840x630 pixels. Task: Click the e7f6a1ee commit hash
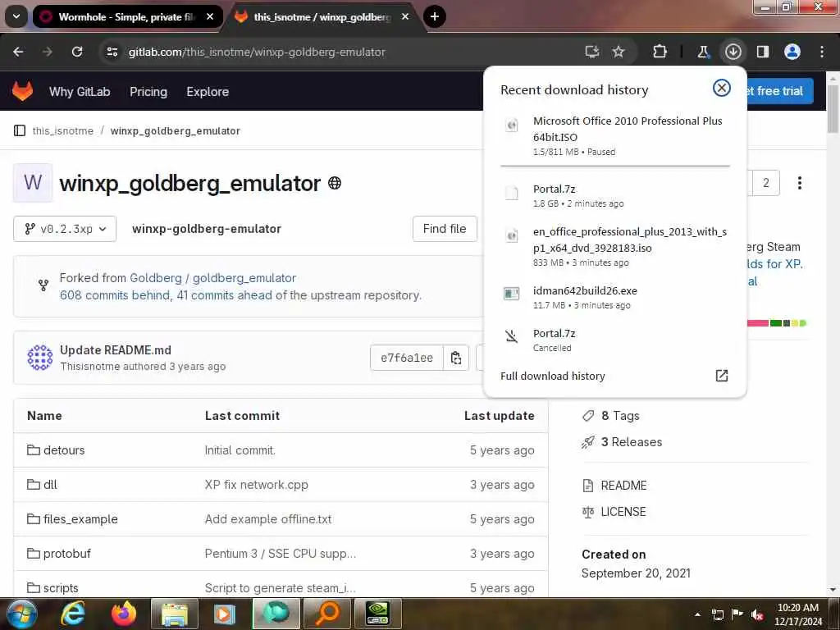(407, 358)
